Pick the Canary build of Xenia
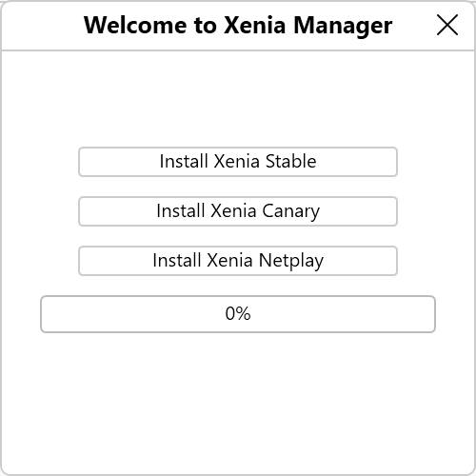Image resolution: width=476 pixels, height=476 pixels. tap(238, 211)
